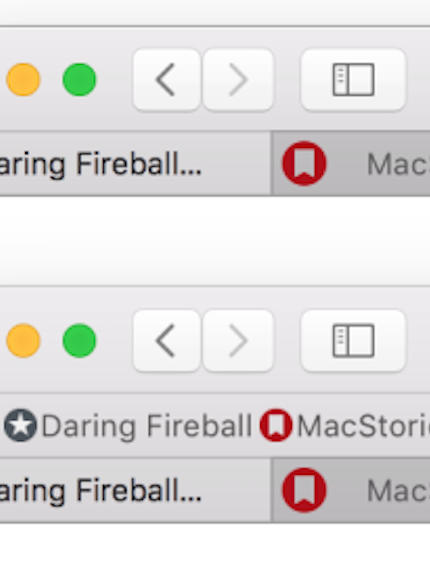This screenshot has width=430, height=570.
Task: Click the MacStories tab favicon beneath the favorites bar
Action: [304, 490]
